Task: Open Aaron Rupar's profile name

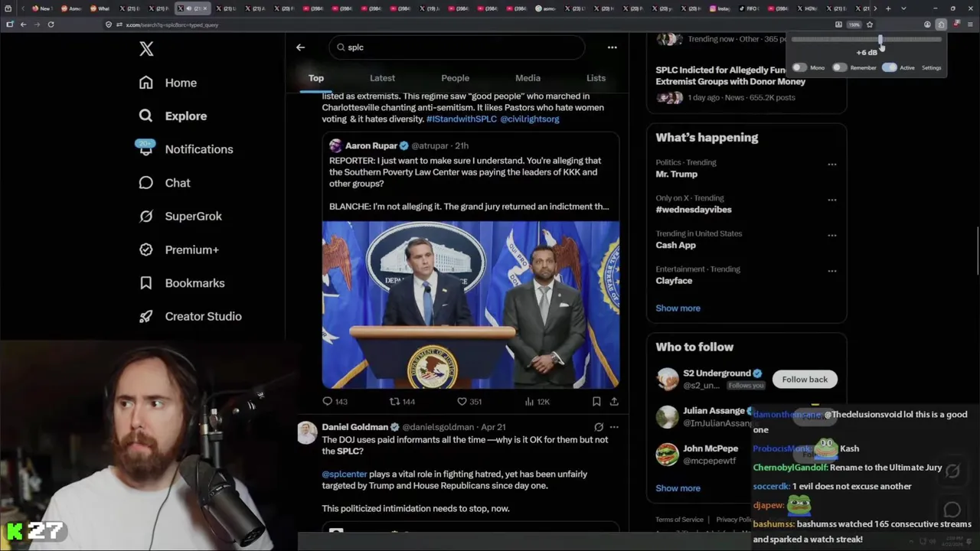Action: click(371, 145)
